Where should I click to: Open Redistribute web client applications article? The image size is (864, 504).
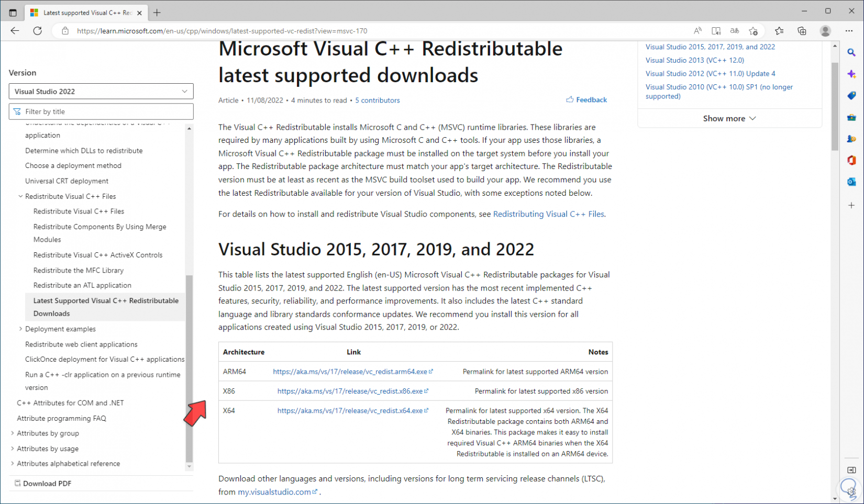tap(81, 344)
